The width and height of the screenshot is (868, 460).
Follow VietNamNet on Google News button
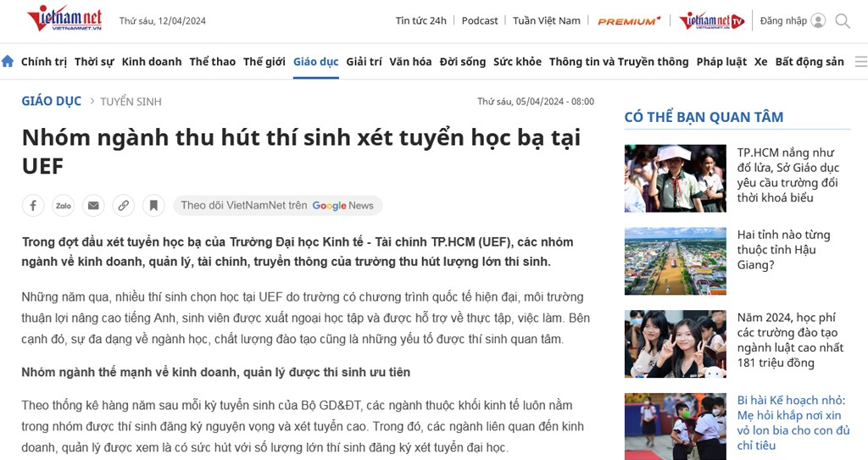(x=277, y=205)
